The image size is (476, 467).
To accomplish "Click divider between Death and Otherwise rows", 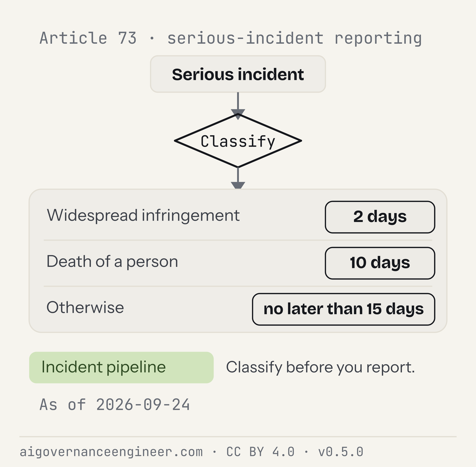I will point(238,286).
